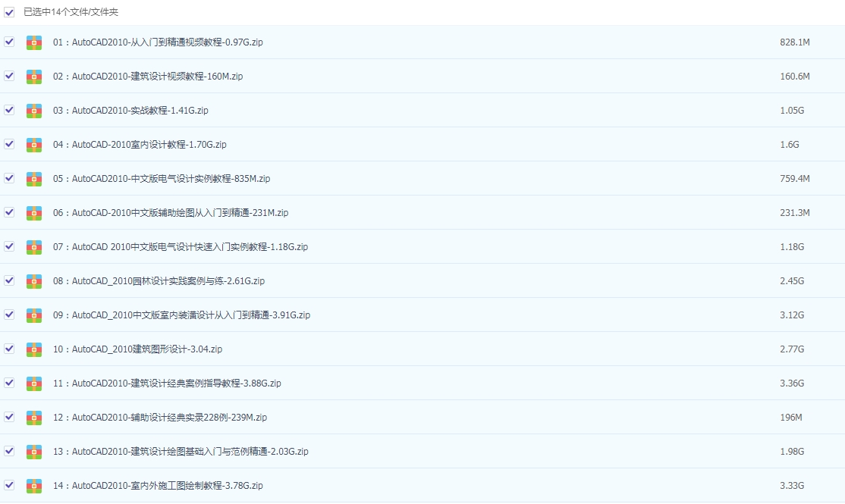Click the 3.12G file size value
Viewport: 845px width, 504px height.
coord(792,315)
